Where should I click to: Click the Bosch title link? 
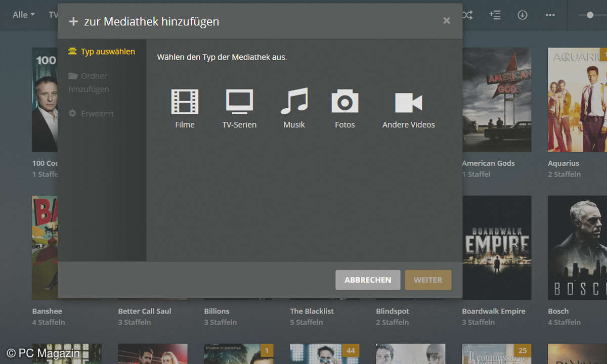click(558, 311)
